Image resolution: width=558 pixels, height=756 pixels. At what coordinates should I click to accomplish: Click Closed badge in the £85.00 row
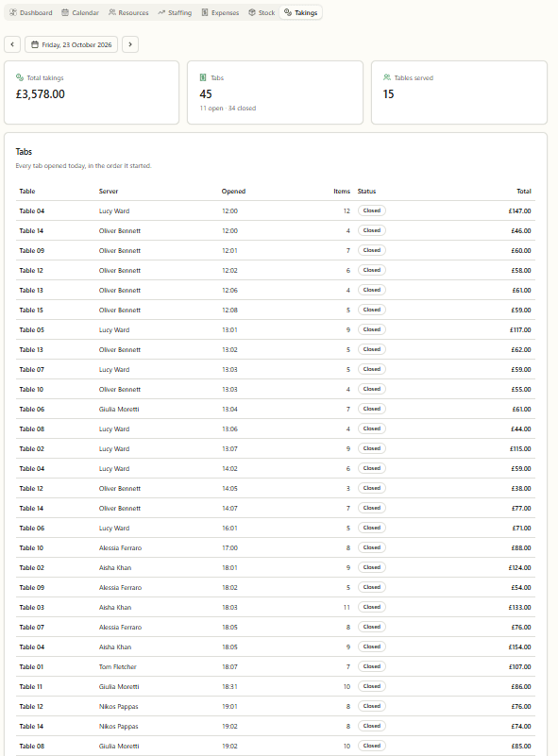[x=372, y=746]
